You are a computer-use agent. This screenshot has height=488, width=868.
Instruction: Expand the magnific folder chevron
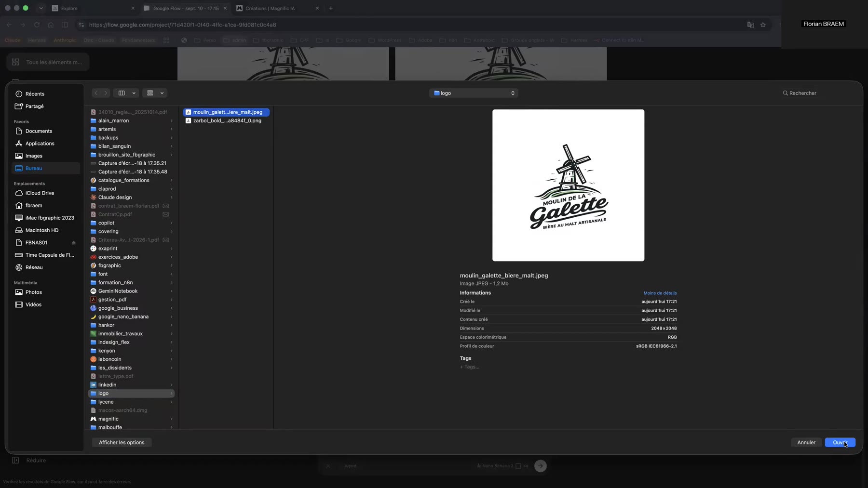171,419
